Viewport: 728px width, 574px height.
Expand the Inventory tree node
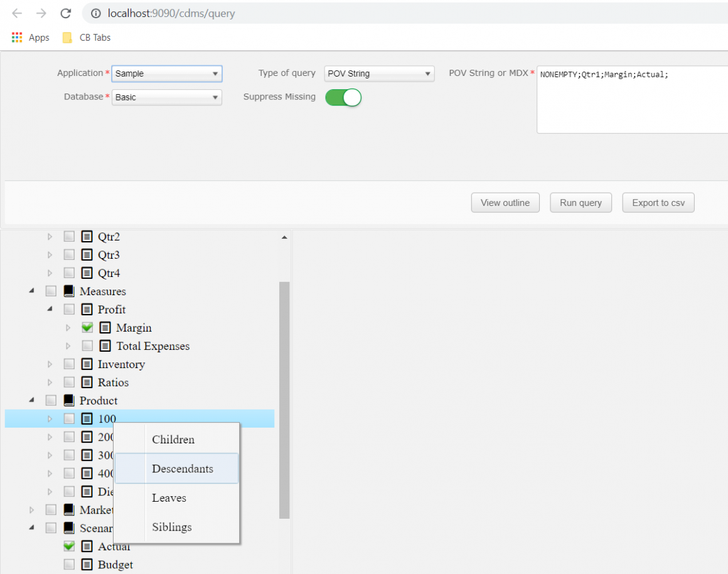point(50,364)
